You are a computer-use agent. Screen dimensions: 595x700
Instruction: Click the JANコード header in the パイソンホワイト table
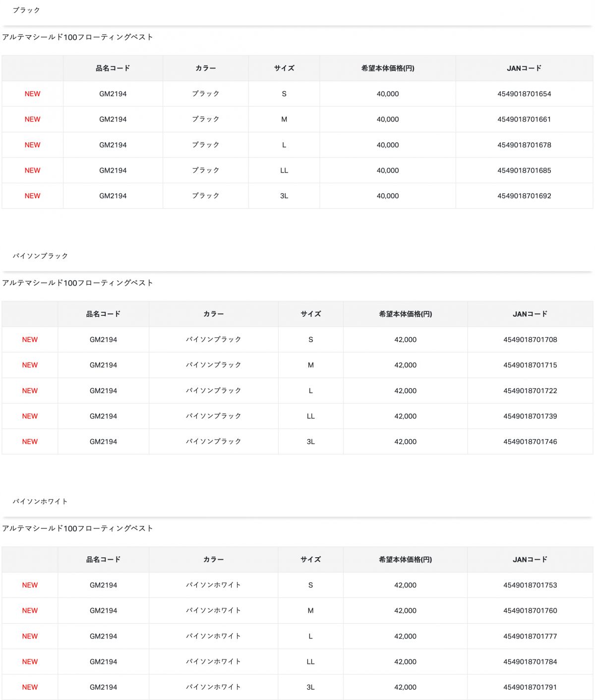tap(530, 559)
